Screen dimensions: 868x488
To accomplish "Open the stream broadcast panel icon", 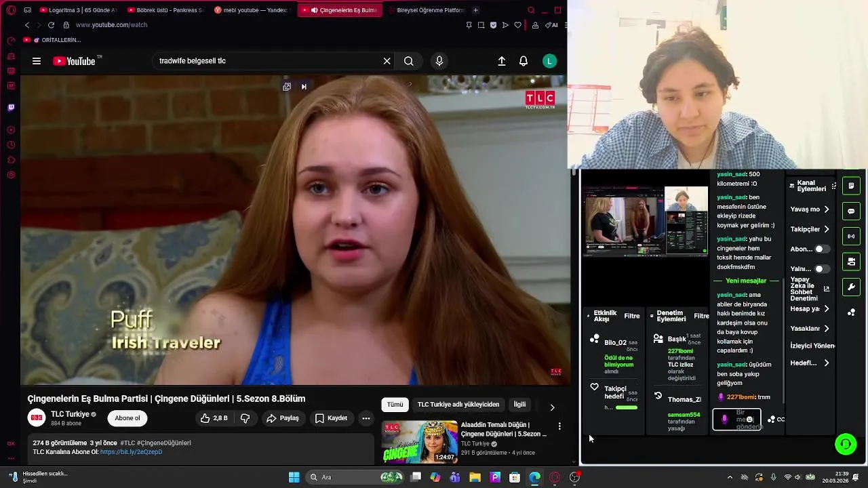I will click(851, 237).
